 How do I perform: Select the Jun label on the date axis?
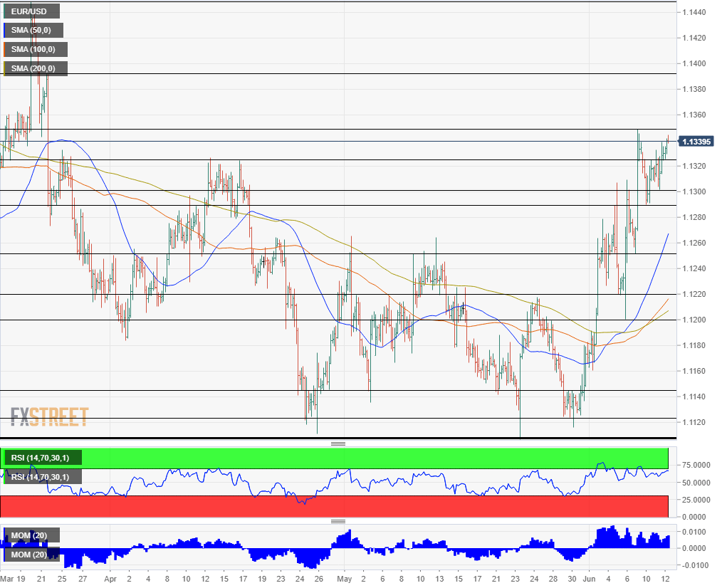587,579
